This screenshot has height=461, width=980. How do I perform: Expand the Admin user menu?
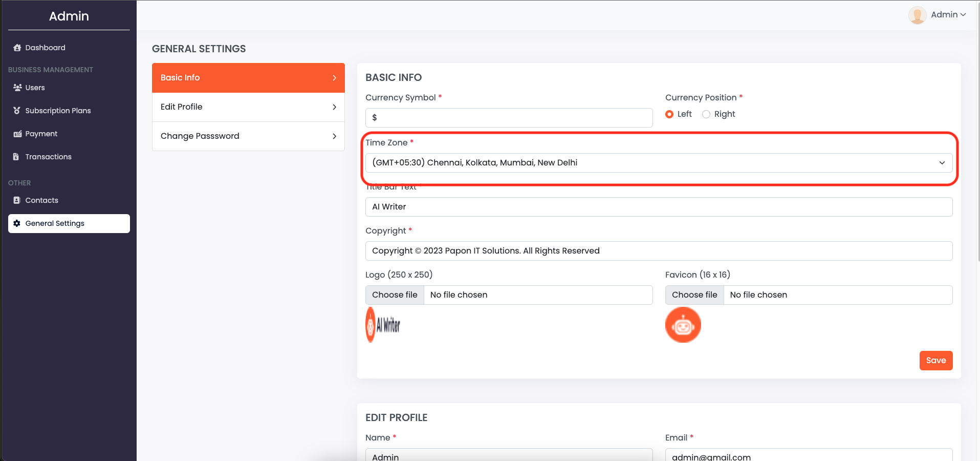(948, 15)
